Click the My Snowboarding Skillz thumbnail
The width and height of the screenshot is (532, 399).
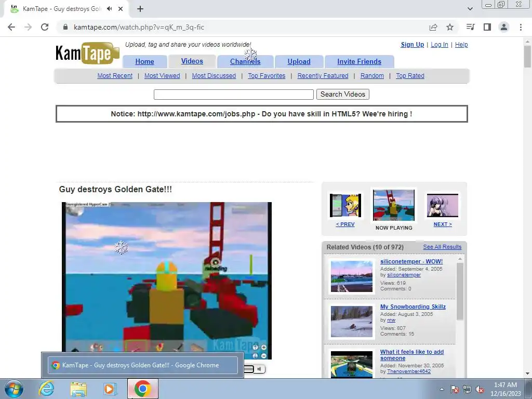[x=352, y=321]
